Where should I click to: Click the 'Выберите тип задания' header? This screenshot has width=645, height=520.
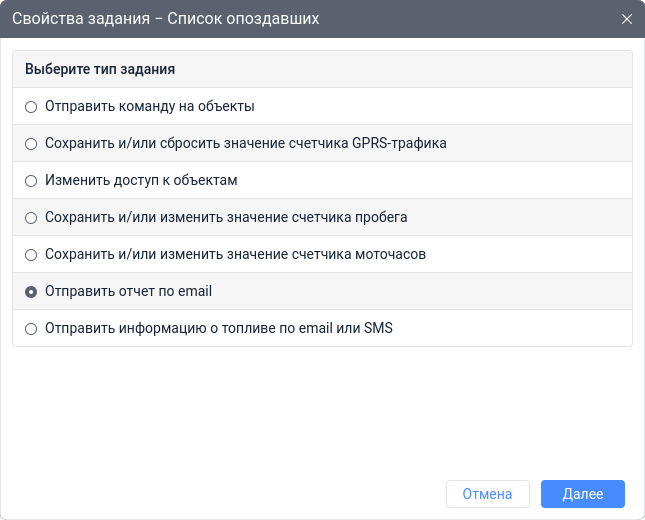100,70
